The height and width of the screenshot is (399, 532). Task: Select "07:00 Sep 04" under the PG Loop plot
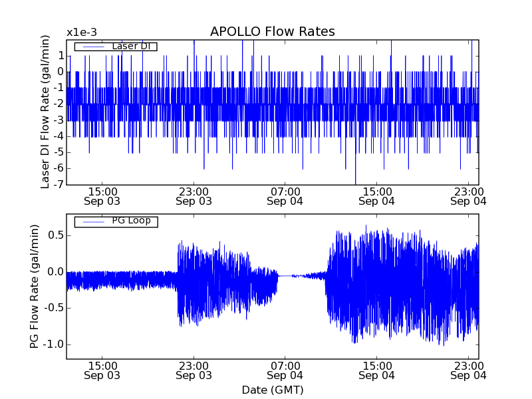[x=285, y=371]
